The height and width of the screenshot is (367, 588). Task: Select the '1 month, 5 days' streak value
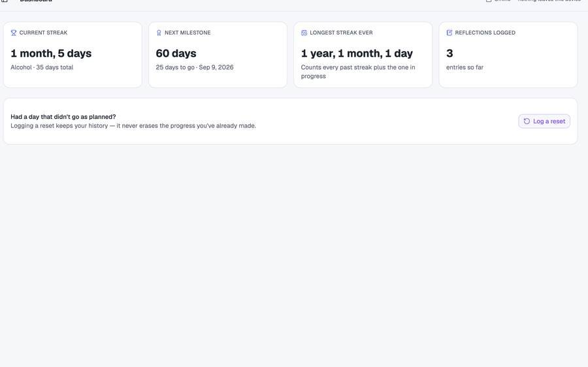51,54
